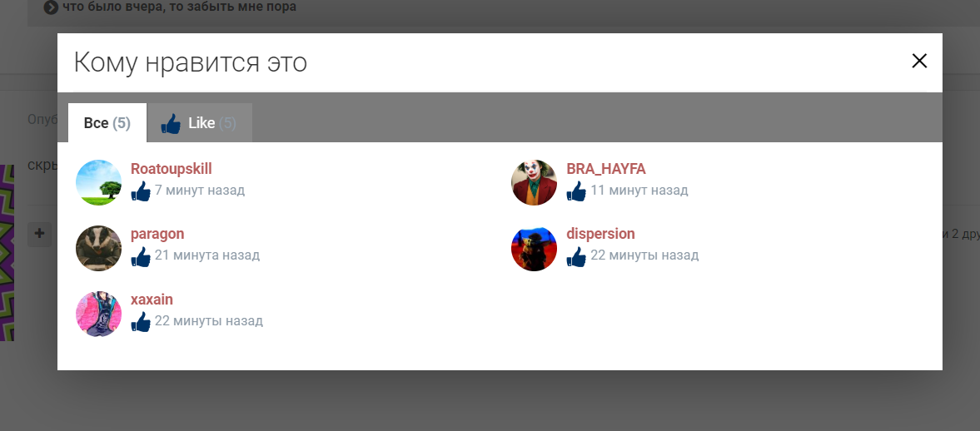
Task: Click xaxain's pink avatar image
Action: [x=99, y=314]
